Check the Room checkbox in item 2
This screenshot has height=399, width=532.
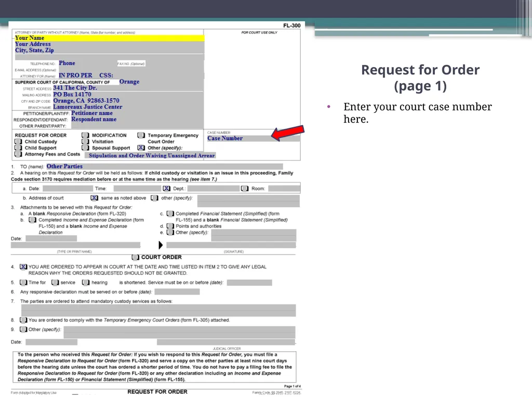tap(244, 188)
